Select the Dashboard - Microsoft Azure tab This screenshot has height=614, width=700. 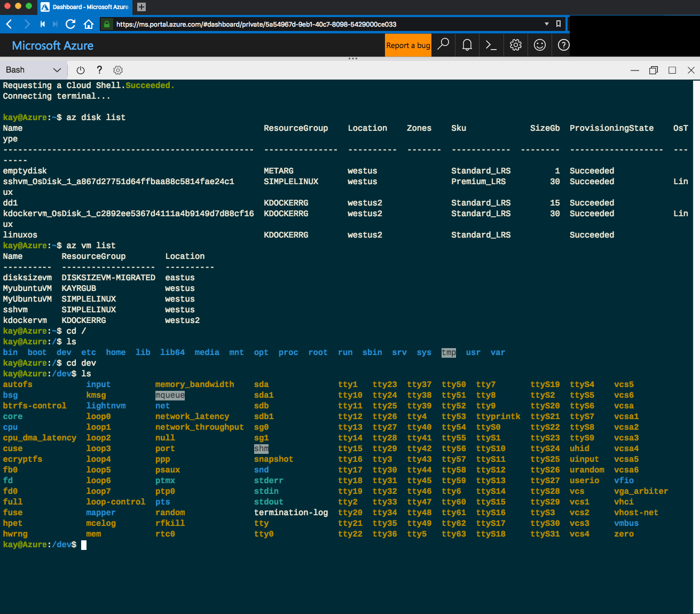point(84,7)
